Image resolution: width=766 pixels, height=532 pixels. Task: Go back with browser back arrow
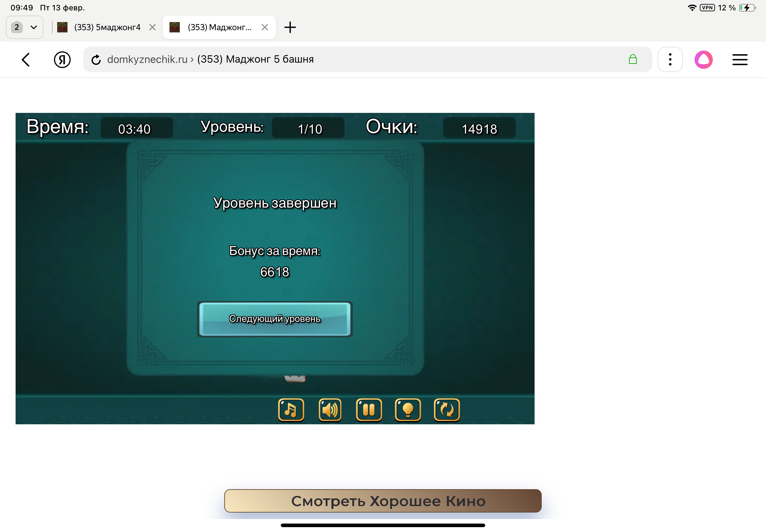(x=26, y=60)
